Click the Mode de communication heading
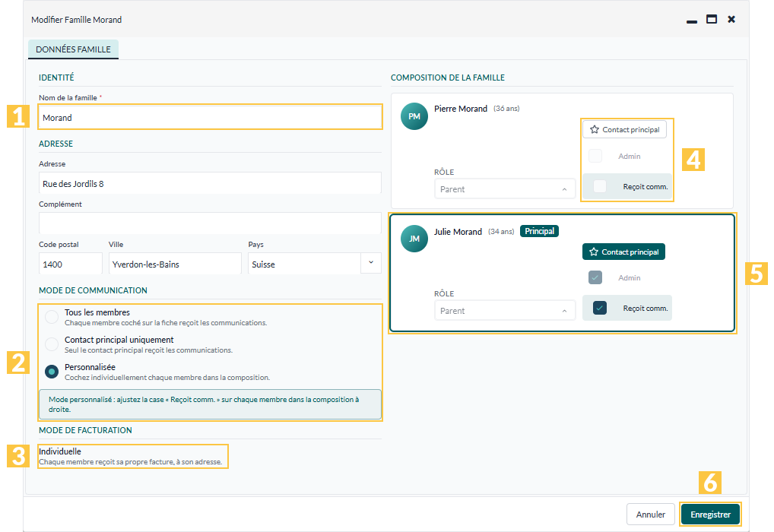The height and width of the screenshot is (532, 774). point(94,290)
